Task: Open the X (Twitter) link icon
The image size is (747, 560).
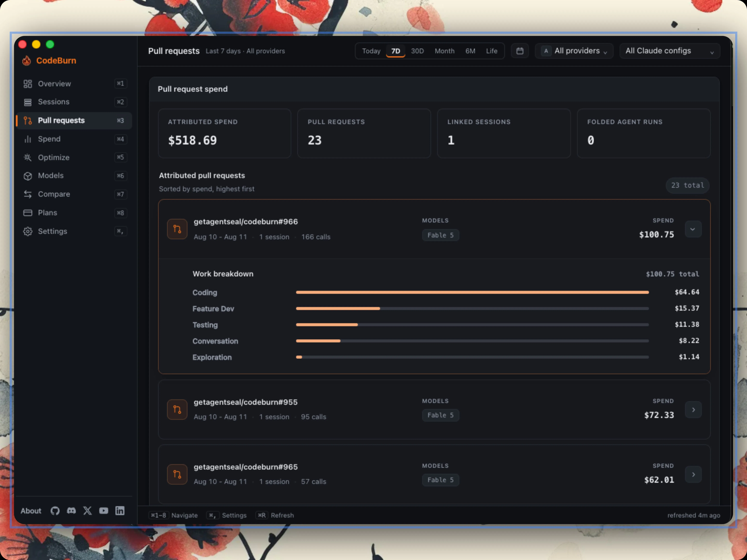Action: [x=87, y=511]
